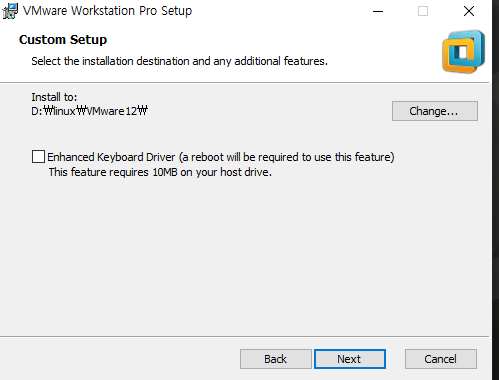Click the Custom Setup heading
The image size is (499, 380).
point(63,40)
